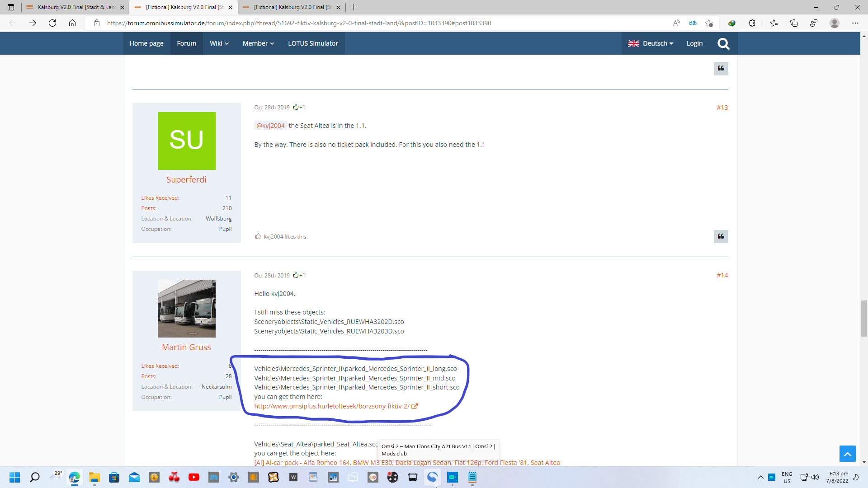Open the Forum navigation item

pyautogui.click(x=186, y=43)
